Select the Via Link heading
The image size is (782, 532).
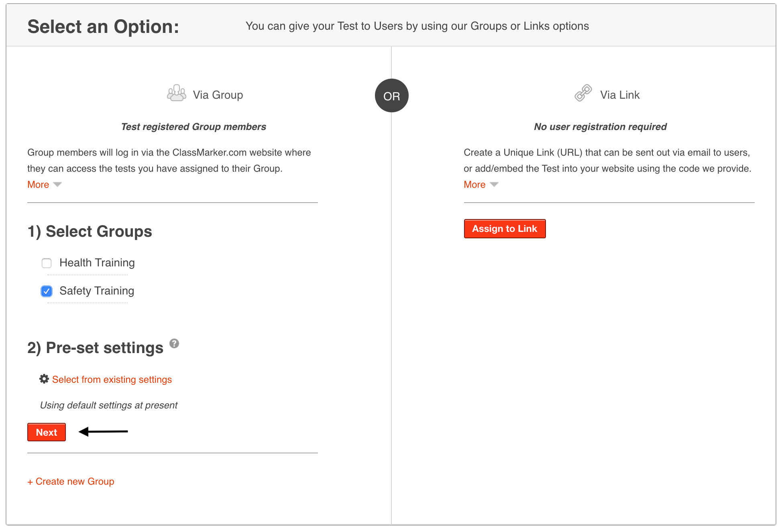click(619, 95)
